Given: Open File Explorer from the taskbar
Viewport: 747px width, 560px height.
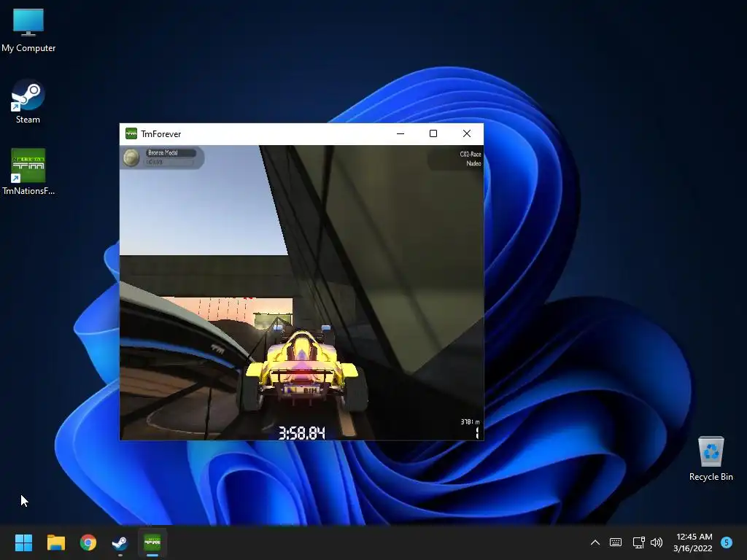Looking at the screenshot, I should click(55, 542).
